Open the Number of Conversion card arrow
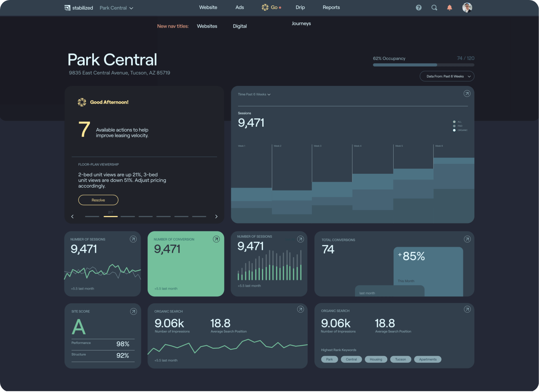539x392 pixels. (x=216, y=239)
